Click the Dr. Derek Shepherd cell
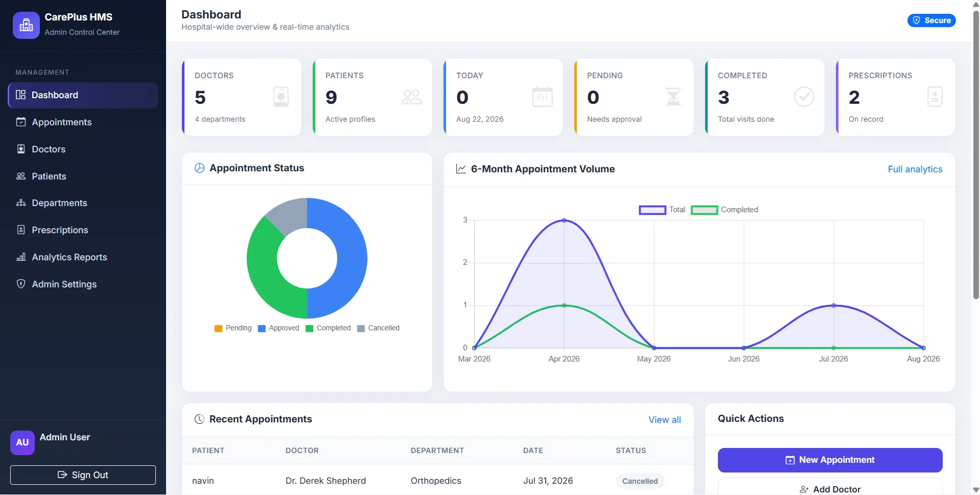Image resolution: width=980 pixels, height=495 pixels. coord(325,481)
